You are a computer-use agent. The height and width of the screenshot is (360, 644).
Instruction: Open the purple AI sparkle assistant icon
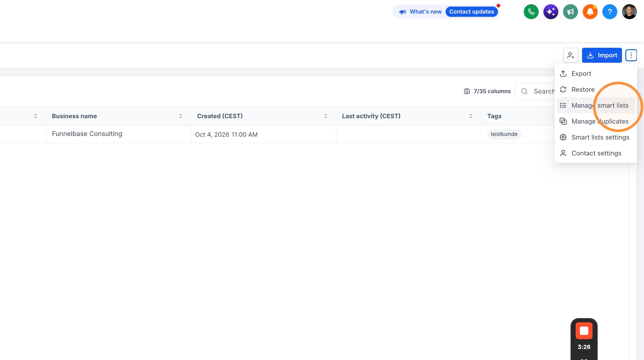[551, 12]
